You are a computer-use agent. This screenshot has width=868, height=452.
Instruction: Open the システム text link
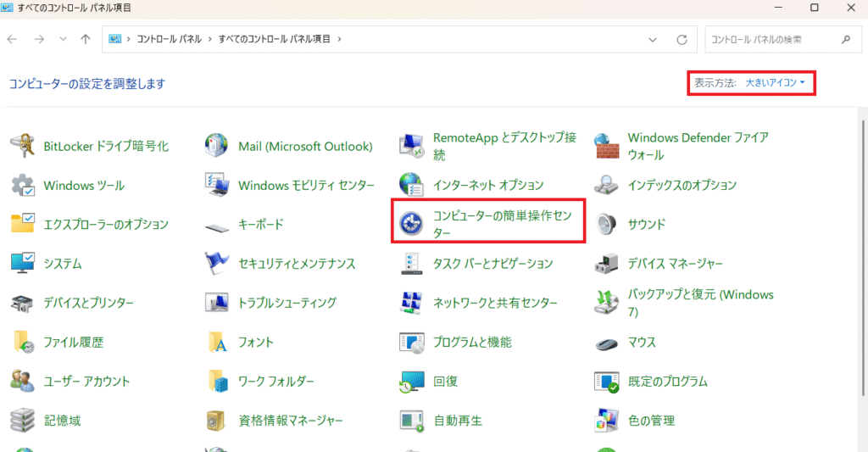pyautogui.click(x=63, y=264)
